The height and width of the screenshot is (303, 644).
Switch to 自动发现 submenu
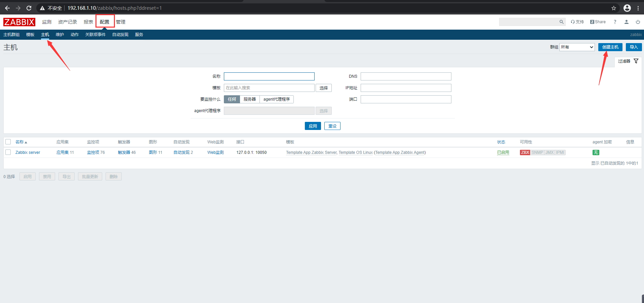[x=120, y=35]
